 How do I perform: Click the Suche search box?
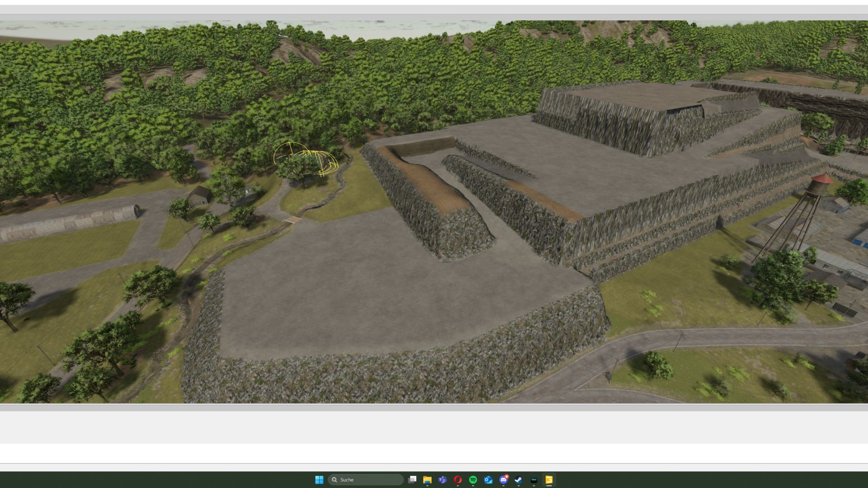click(x=365, y=479)
